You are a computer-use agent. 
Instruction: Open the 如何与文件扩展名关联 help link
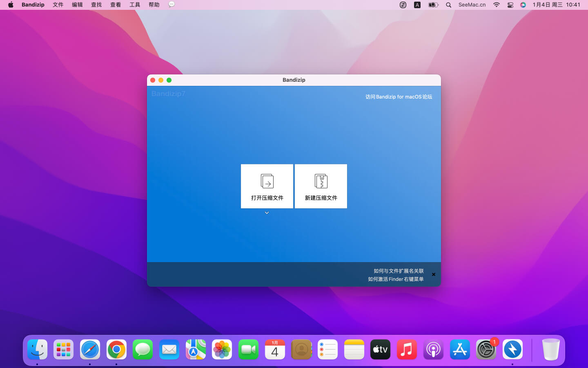pyautogui.click(x=399, y=271)
